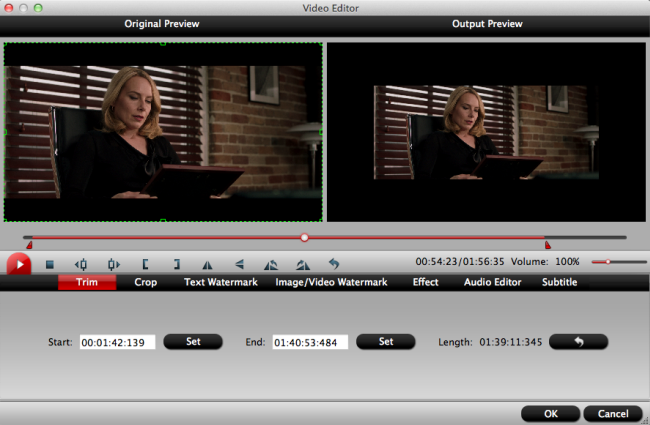Mark trim start with left bracket icon
Viewport: 650px width, 425px height.
click(145, 264)
